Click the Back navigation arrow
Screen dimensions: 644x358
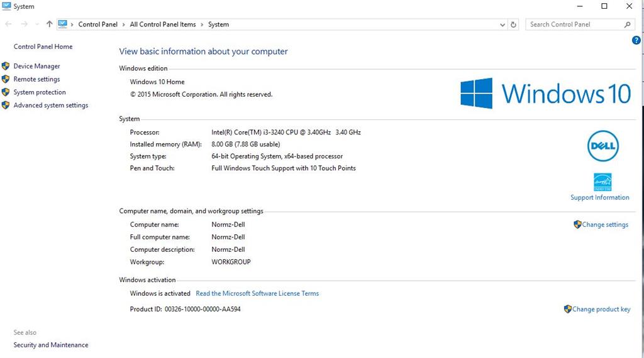point(8,24)
